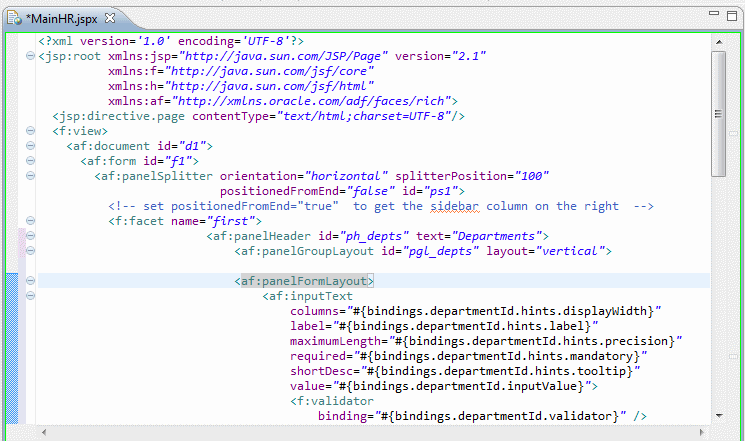
Task: Collapse the f:view element fold
Action: coord(30,131)
